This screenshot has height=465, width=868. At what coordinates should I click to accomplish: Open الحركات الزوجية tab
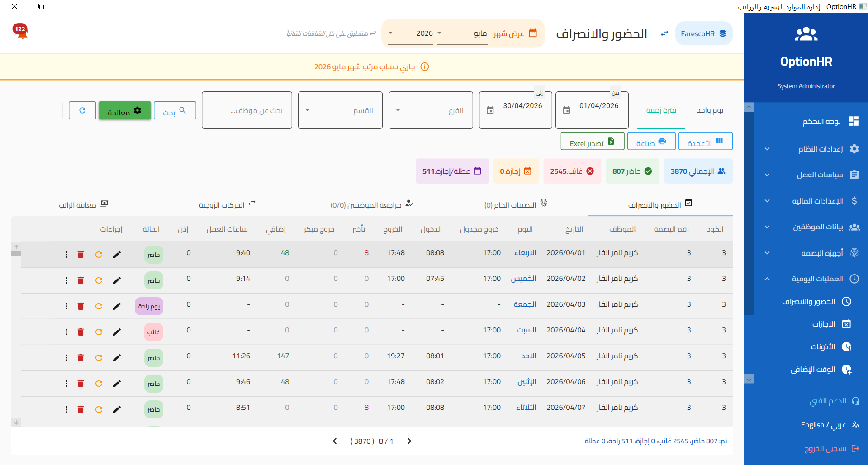point(227,205)
